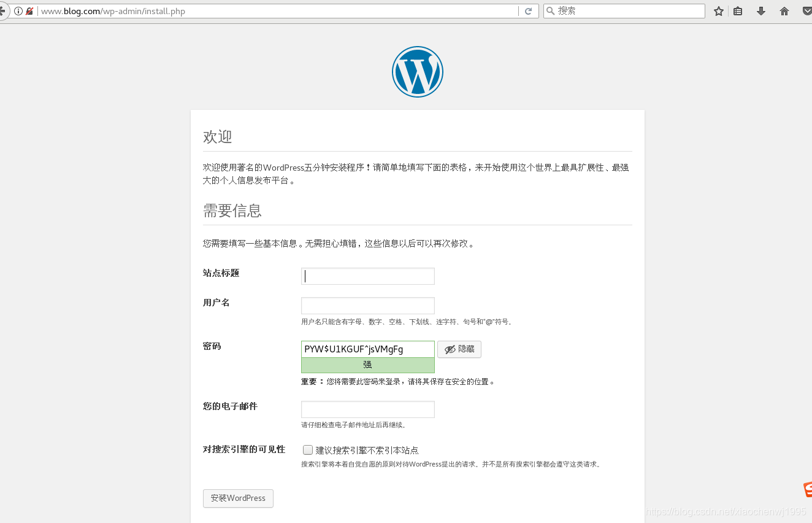Check 建议搜索引擎不索引本站点 checkbox

pos(308,450)
